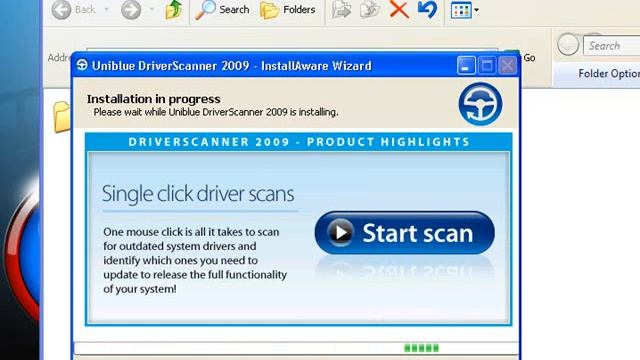640x360 pixels.
Task: Click the Move To folder icon
Action: click(341, 9)
